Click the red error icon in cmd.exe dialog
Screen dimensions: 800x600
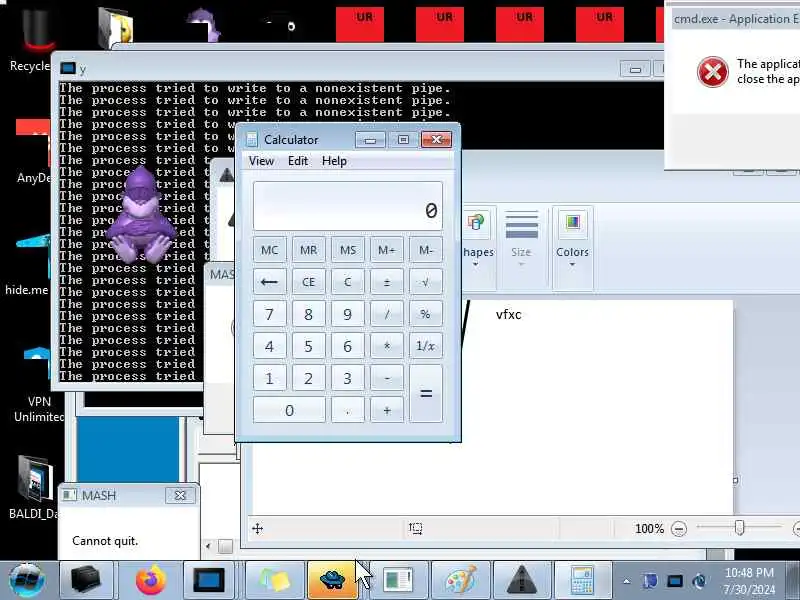coord(713,72)
